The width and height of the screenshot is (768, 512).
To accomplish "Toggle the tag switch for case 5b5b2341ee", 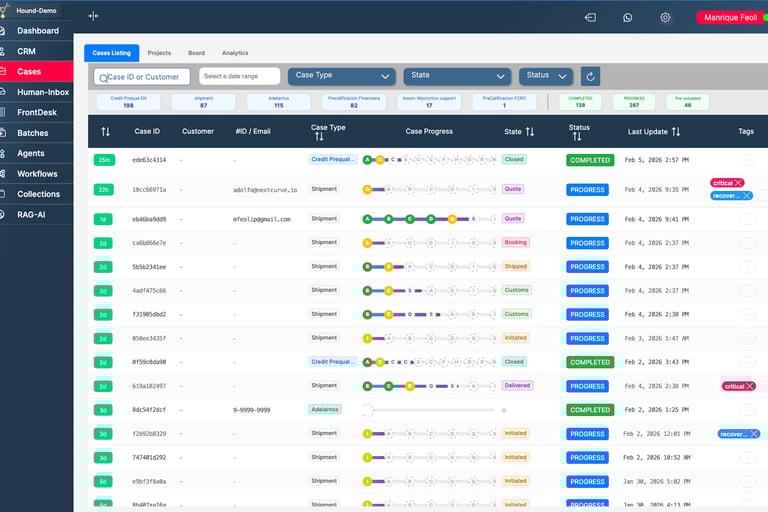I will (x=747, y=267).
